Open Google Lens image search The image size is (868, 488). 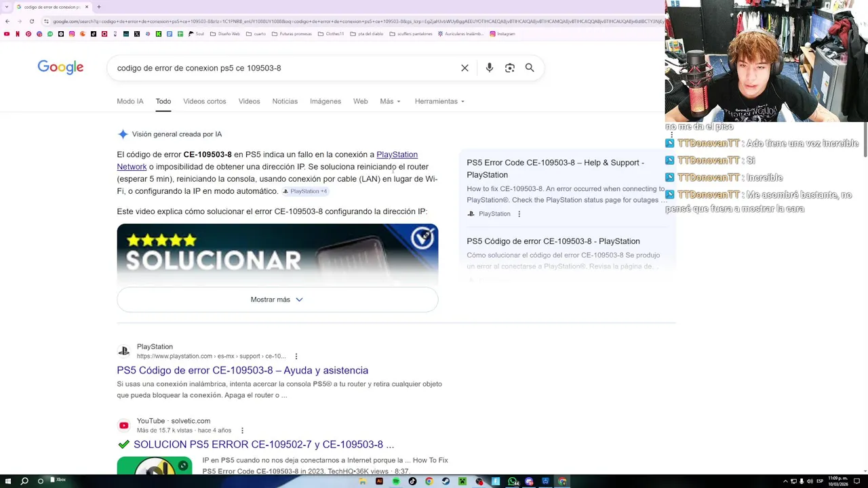pyautogui.click(x=510, y=68)
